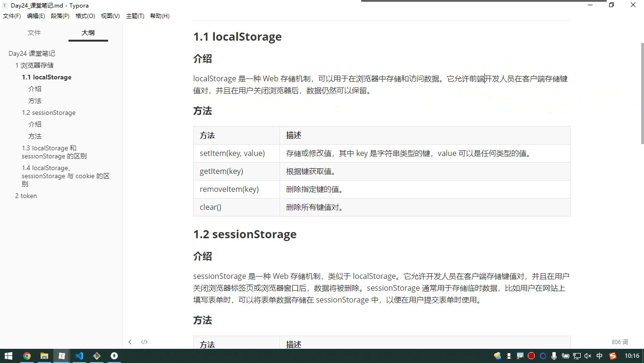
Task: Open the Git taskbar application
Action: pos(97,356)
